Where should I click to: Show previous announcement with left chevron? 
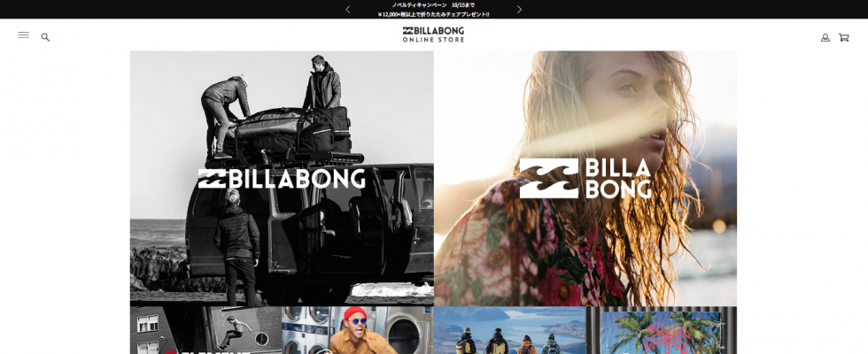[x=347, y=10]
